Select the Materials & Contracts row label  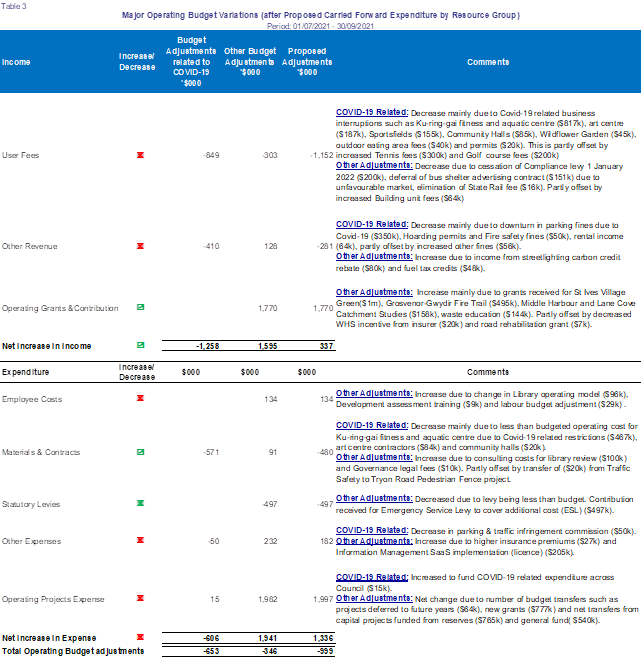click(41, 452)
